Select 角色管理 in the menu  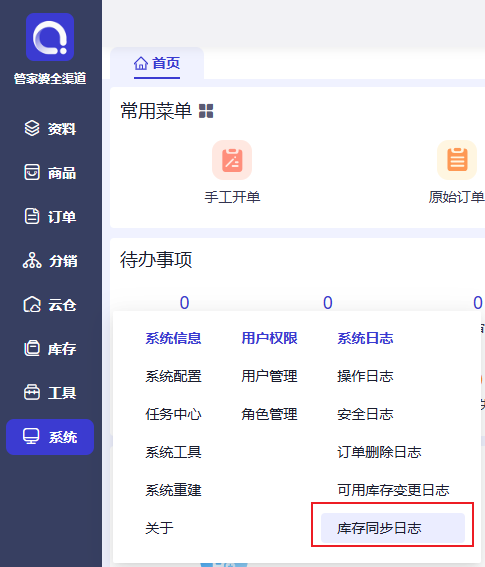[x=269, y=414]
